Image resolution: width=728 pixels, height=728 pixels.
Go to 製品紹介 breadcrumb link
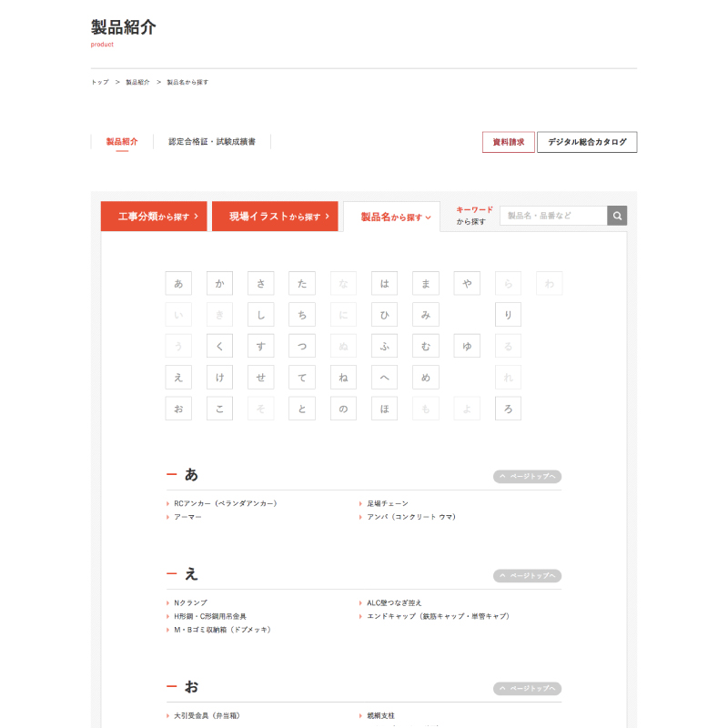tap(138, 82)
